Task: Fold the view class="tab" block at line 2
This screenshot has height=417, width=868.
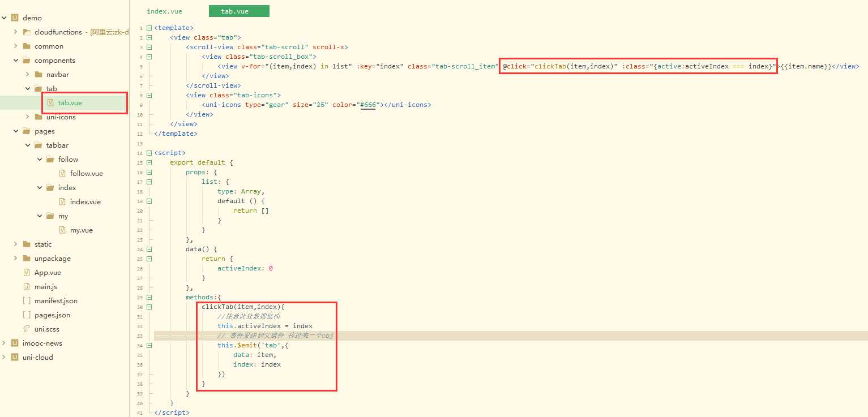Action: (x=149, y=37)
